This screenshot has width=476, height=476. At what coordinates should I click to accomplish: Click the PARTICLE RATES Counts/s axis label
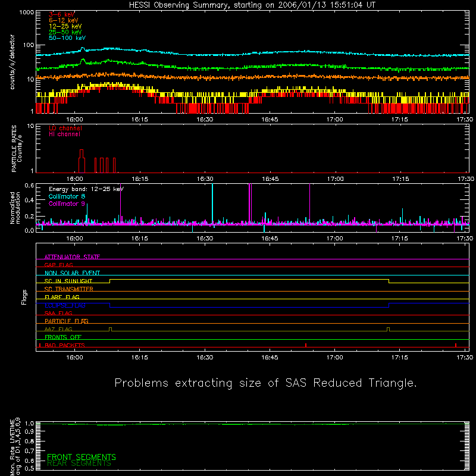coord(17,149)
